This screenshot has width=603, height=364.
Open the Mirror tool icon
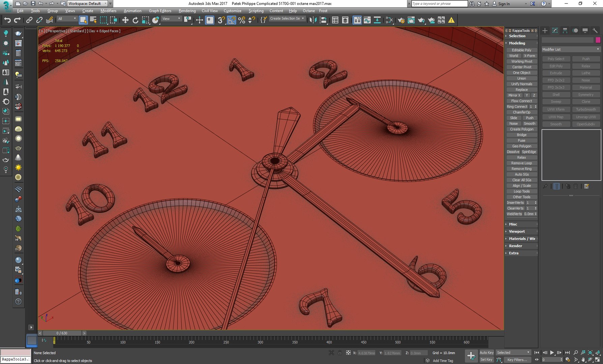click(313, 20)
